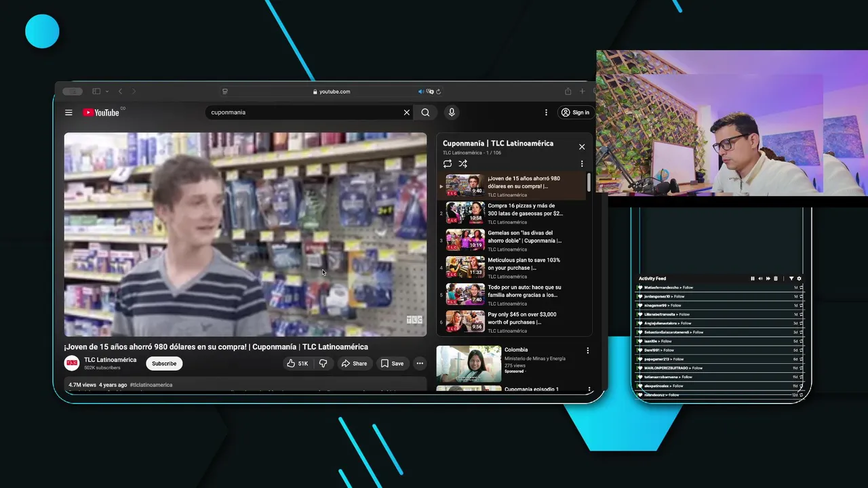Open more actions menu beside Save
Screen dimensions: 868x488
click(420, 363)
